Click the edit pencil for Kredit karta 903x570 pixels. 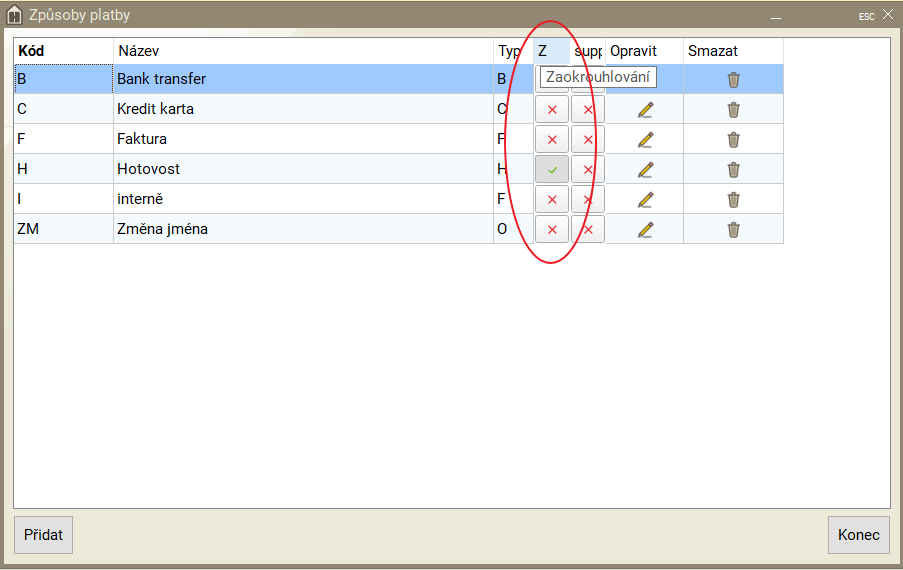point(645,109)
